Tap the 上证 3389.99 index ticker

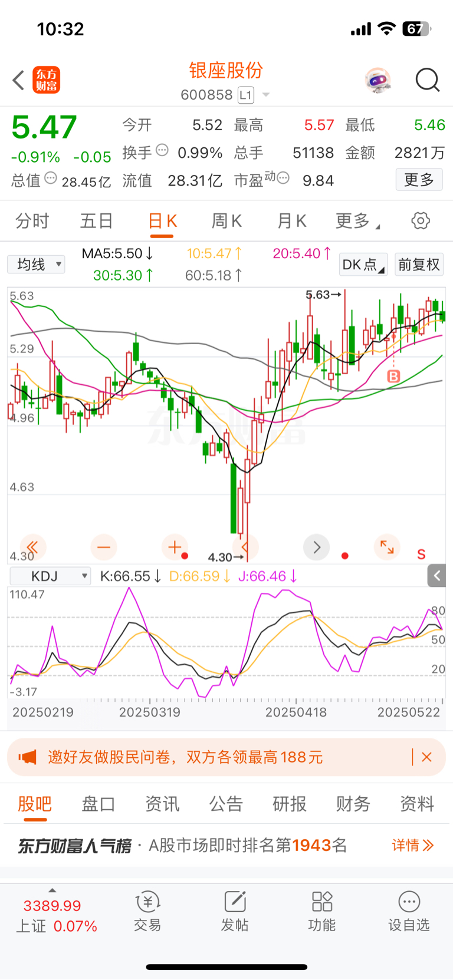click(x=56, y=916)
